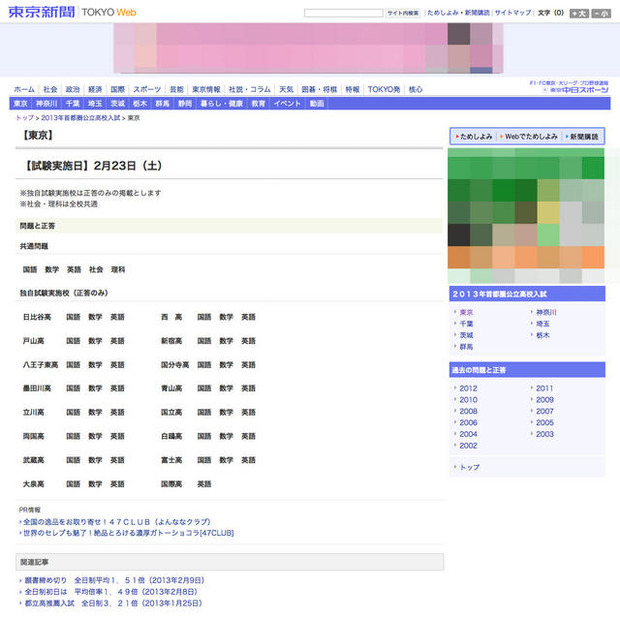Screen dimensions: 620x620
Task: Open 経済 section in main navigation
Action: pyautogui.click(x=95, y=89)
